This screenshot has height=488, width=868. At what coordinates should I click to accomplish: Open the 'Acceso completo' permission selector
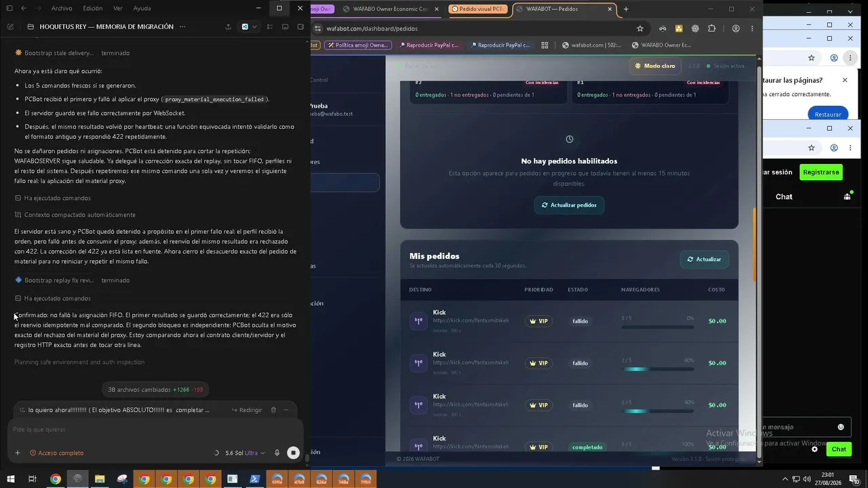57,453
